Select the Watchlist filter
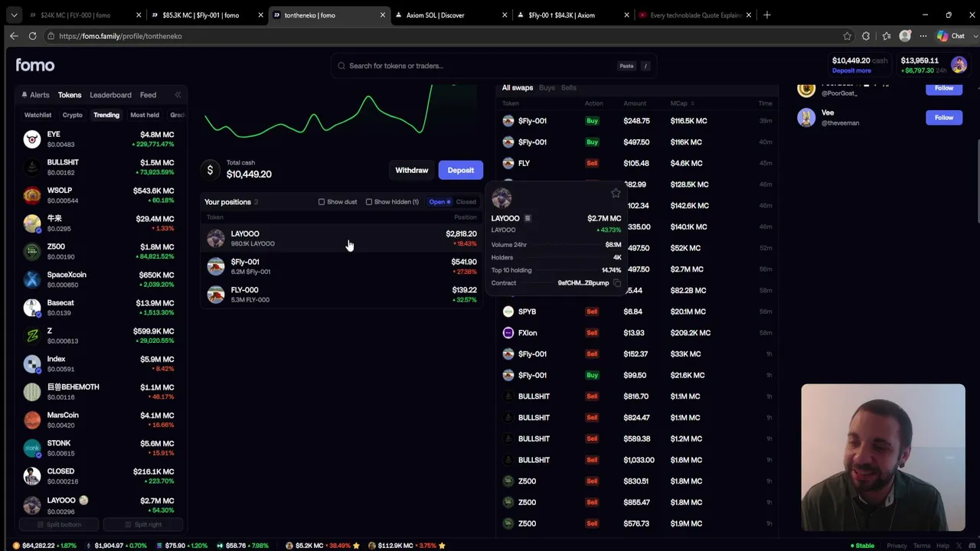Viewport: 980px width, 551px height. [x=38, y=115]
